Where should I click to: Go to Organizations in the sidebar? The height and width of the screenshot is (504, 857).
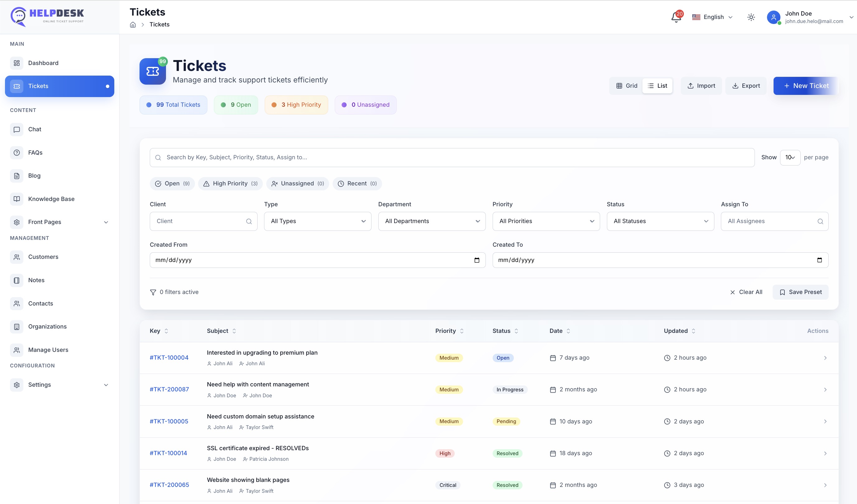click(47, 326)
